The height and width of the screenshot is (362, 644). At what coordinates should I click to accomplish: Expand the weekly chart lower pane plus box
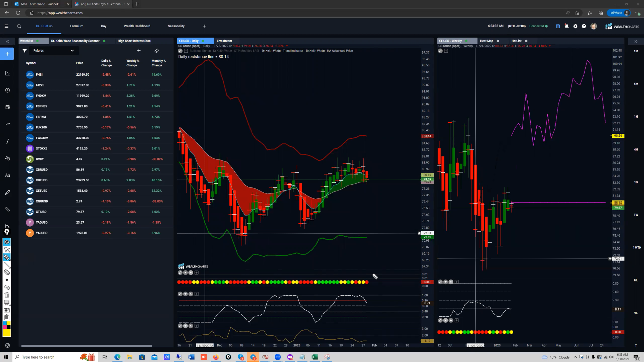coord(457,320)
